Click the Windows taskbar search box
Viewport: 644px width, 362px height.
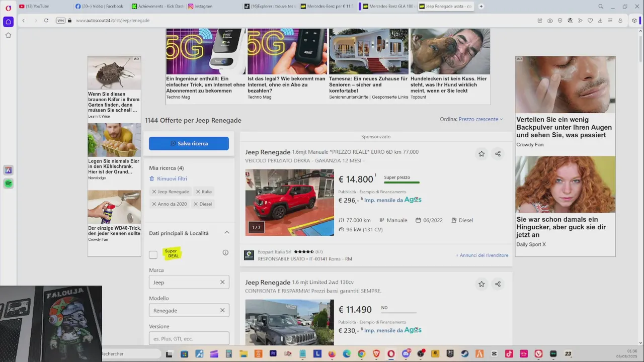[x=131, y=354]
